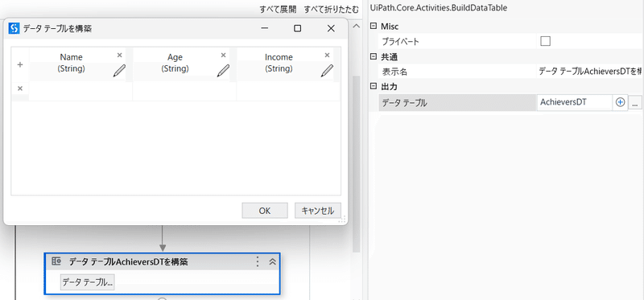644x300 pixels.
Task: Click the AchieversDT output field
Action: tap(574, 103)
